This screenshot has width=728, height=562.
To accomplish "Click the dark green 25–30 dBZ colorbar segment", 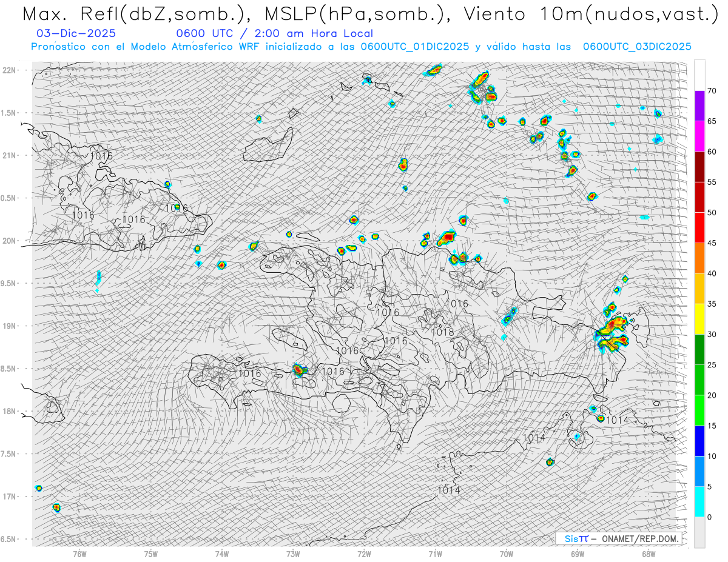I will click(699, 349).
